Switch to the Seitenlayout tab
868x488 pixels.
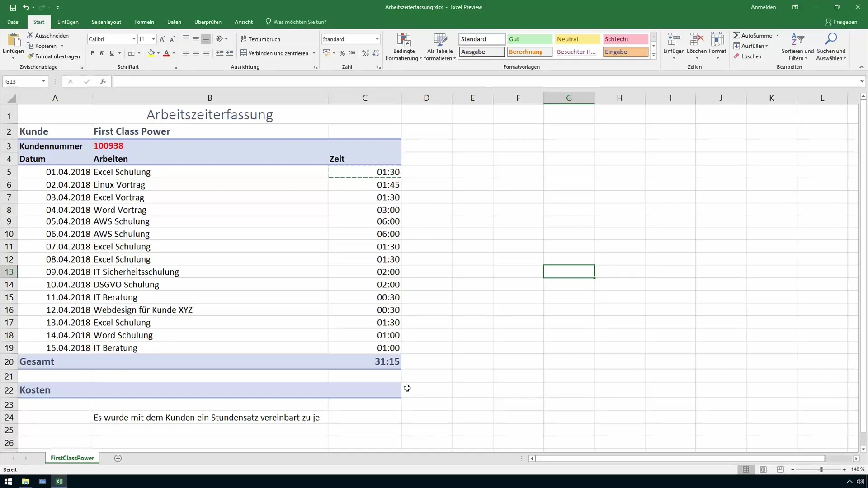[x=106, y=22]
